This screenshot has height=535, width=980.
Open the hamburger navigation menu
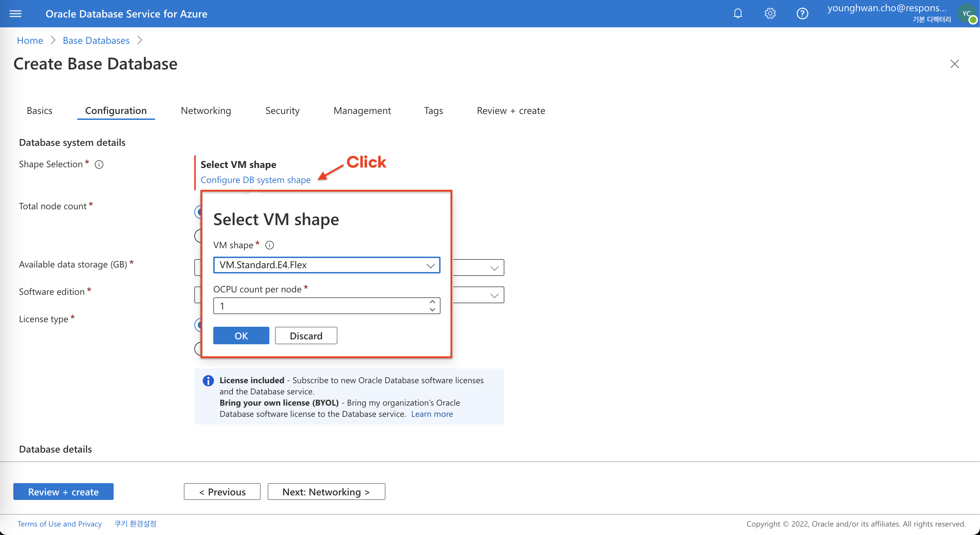click(x=15, y=14)
